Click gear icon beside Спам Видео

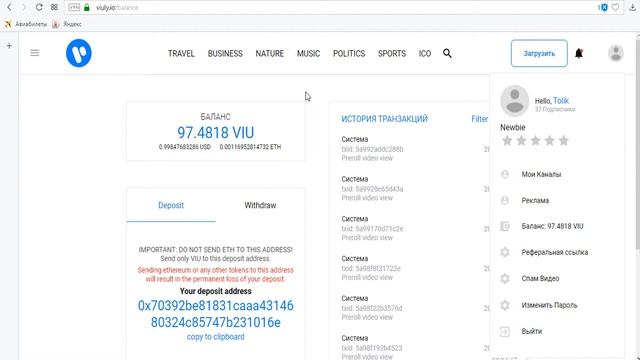(505, 278)
